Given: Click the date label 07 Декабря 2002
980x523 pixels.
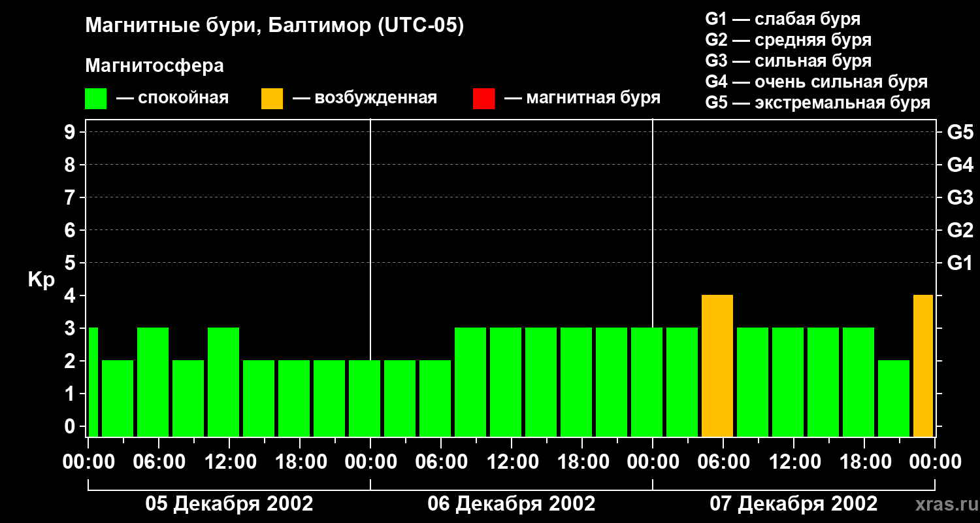Looking at the screenshot, I should 794,504.
